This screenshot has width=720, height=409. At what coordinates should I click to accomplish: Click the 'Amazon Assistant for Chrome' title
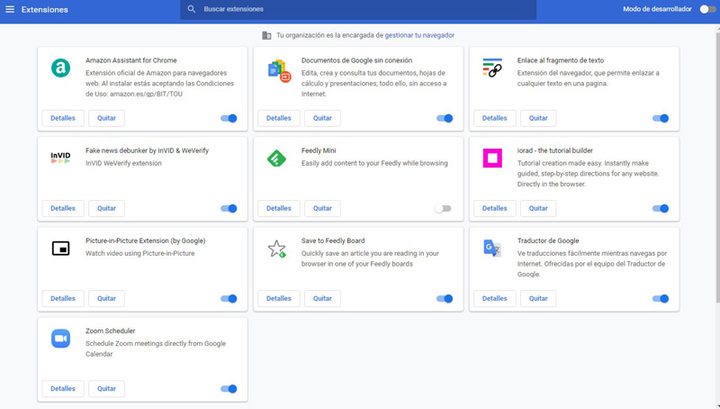(x=131, y=60)
